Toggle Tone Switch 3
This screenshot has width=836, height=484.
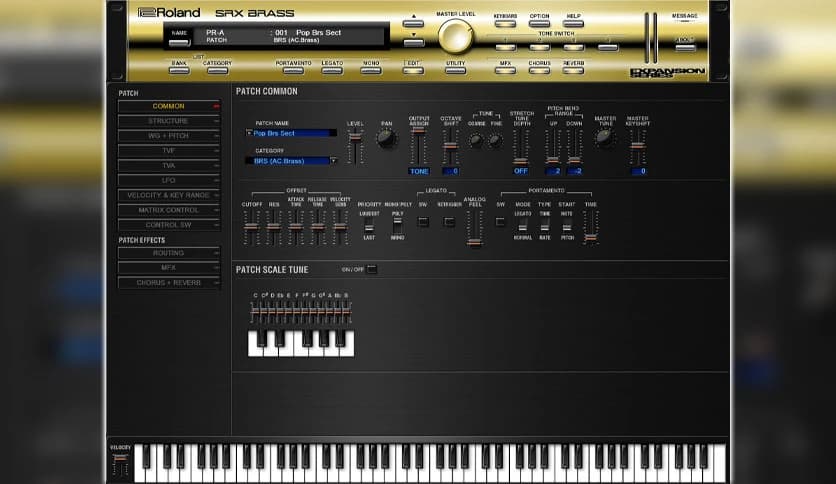pos(573,47)
